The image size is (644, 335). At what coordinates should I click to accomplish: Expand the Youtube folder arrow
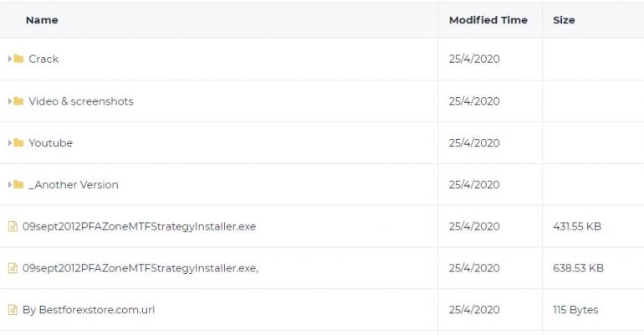coord(10,142)
